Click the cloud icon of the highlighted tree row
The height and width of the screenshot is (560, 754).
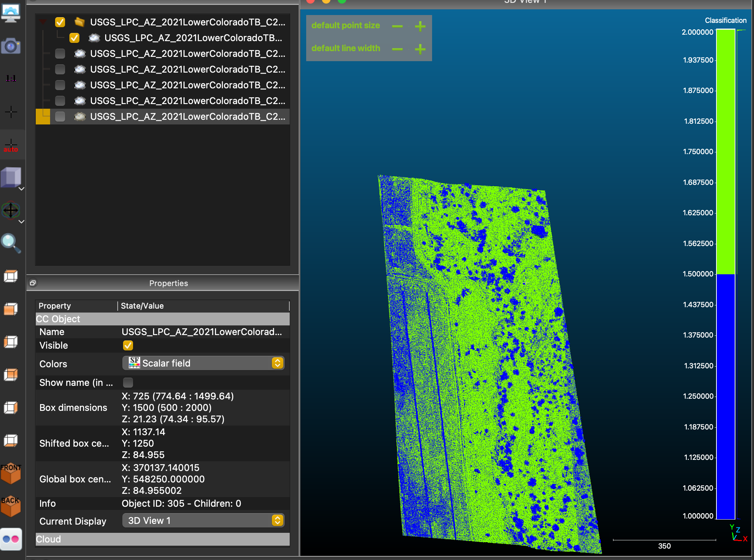pyautogui.click(x=80, y=117)
